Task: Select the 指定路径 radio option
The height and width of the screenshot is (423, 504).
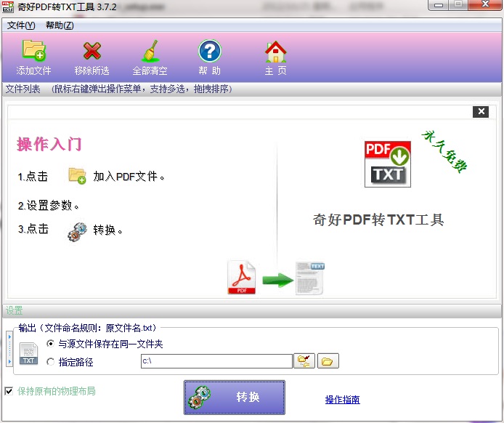Action: click(50, 362)
